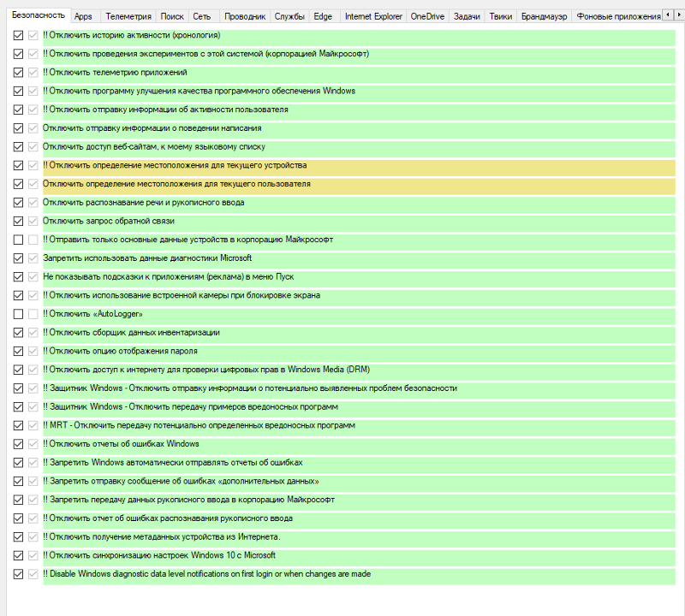
Task: Click text 'Отключить отчеты об ошибках Windows'
Action: [x=124, y=444]
